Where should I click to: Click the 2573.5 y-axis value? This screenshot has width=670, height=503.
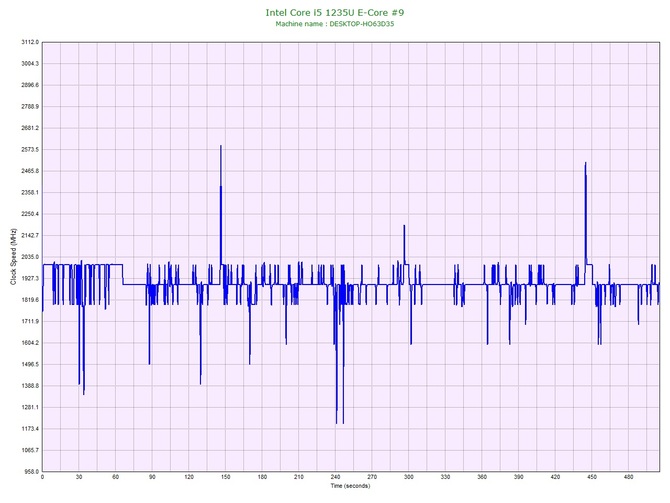click(30, 150)
